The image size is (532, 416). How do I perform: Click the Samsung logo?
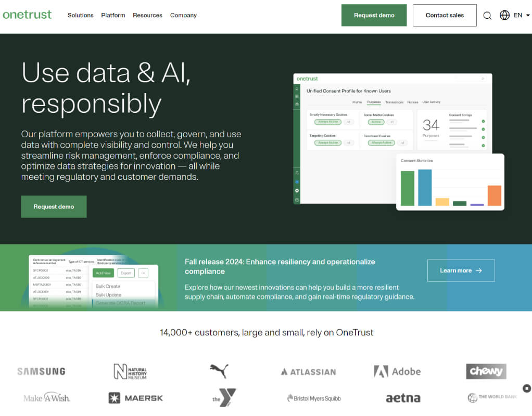[x=42, y=372]
